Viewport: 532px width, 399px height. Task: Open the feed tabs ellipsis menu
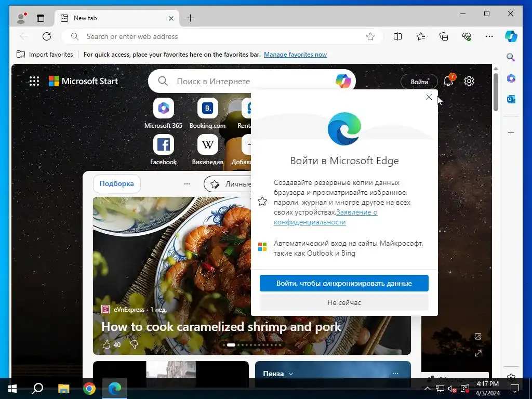tap(187, 183)
